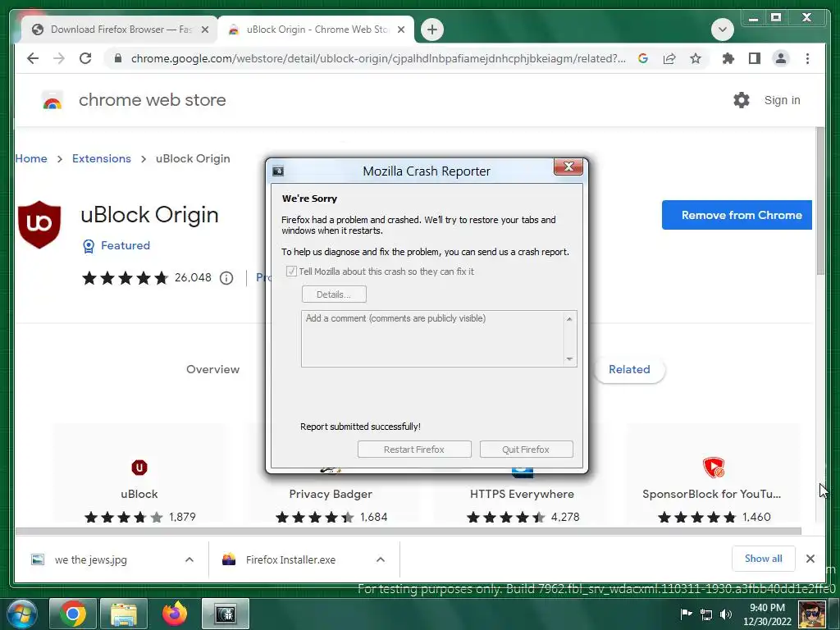Click the SponsorBlock for YouTube icon
840x630 pixels.
714,468
